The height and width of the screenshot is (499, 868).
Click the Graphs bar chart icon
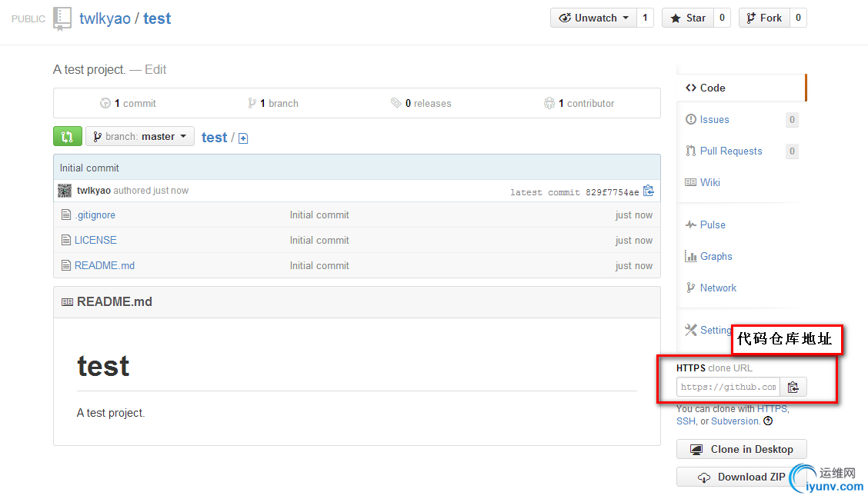[x=691, y=256]
